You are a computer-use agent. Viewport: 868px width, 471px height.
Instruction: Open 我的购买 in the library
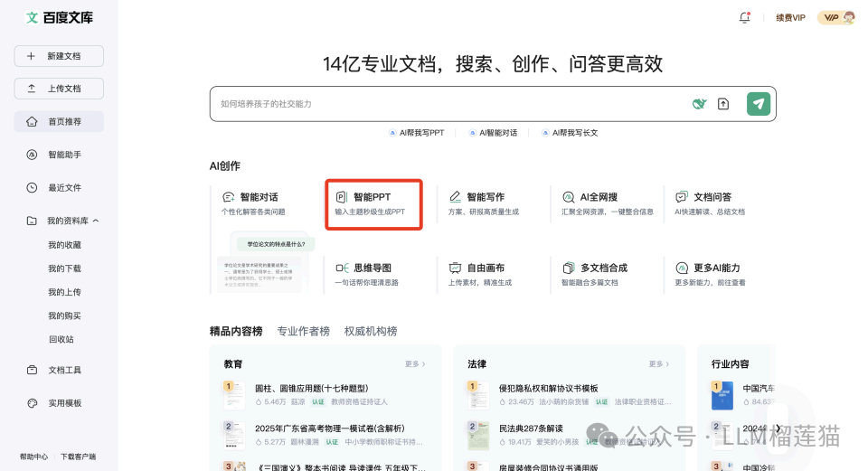[64, 316]
